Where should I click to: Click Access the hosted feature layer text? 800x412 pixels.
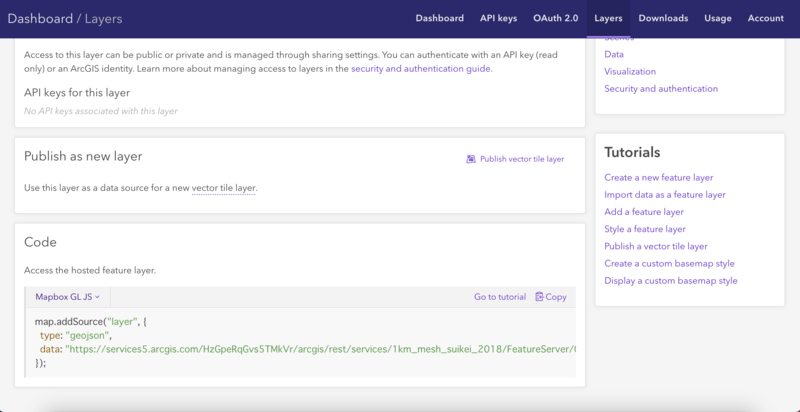click(90, 270)
